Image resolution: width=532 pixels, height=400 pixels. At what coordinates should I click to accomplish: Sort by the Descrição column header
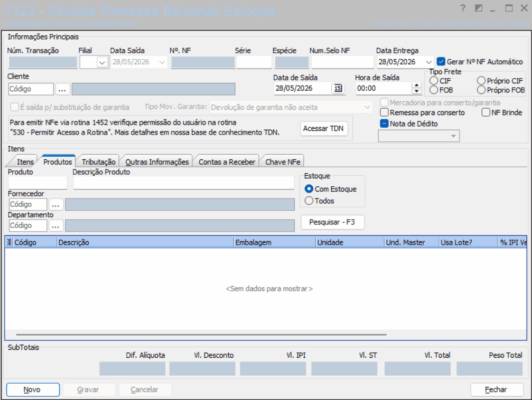click(x=145, y=242)
